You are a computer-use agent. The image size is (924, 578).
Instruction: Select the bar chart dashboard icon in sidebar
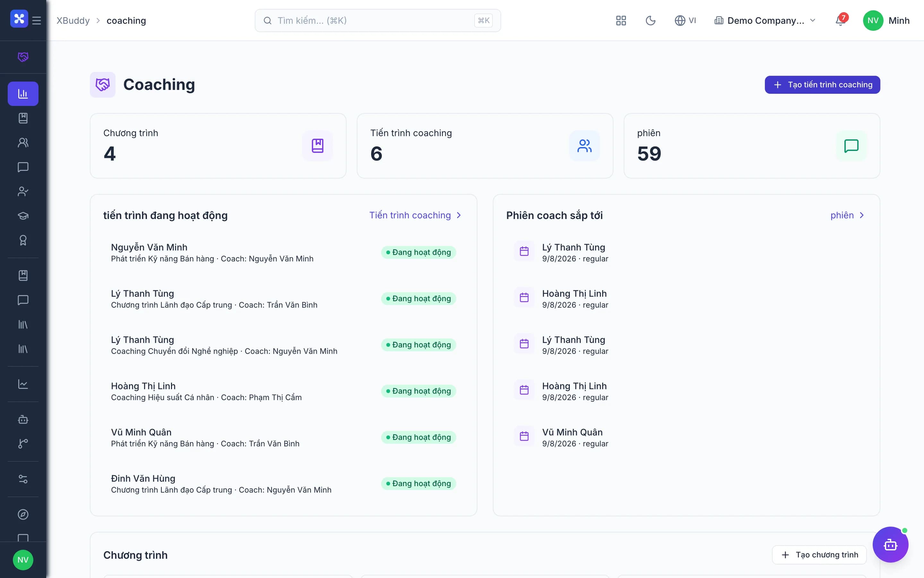[23, 94]
